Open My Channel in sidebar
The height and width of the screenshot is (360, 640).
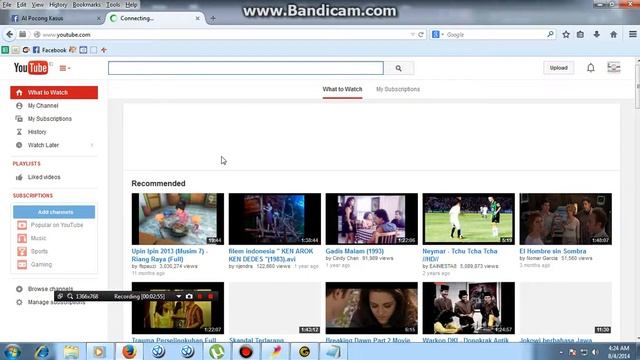(43, 106)
